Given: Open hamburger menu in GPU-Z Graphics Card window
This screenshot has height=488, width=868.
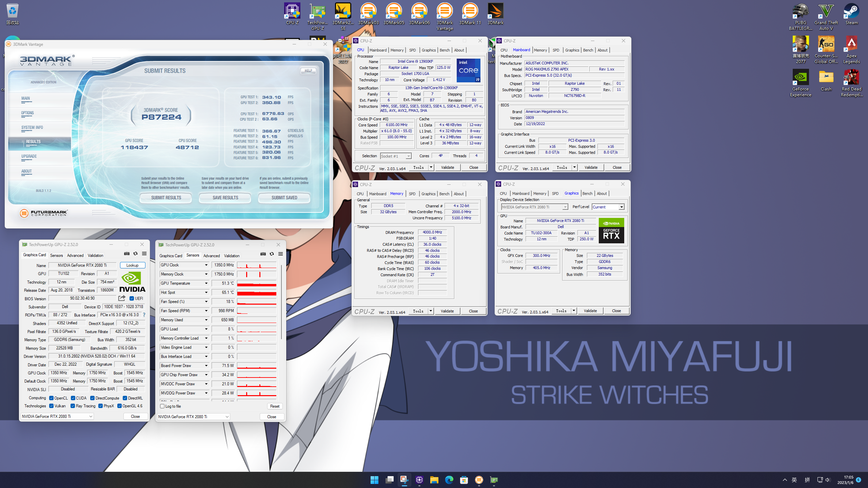Looking at the screenshot, I should tap(144, 253).
